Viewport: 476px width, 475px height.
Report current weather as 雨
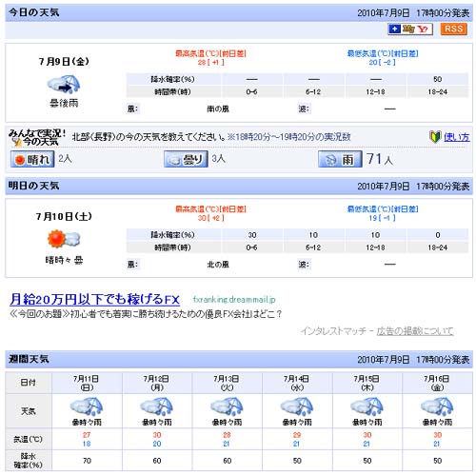tap(340, 159)
